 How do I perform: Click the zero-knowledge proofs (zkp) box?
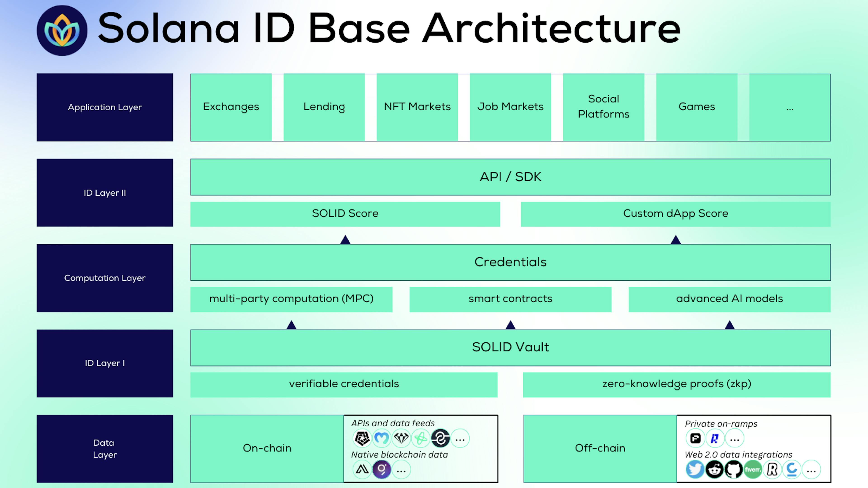[677, 385]
